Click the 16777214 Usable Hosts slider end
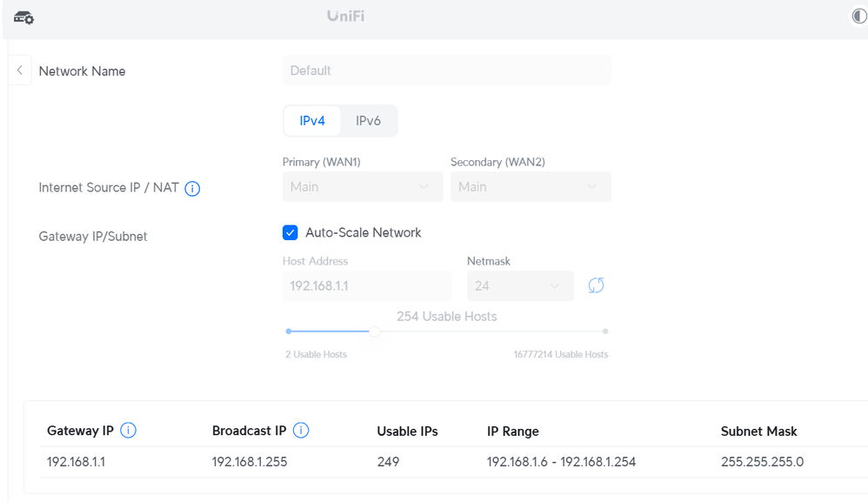Screen dimensions: 868x502 click(605, 331)
